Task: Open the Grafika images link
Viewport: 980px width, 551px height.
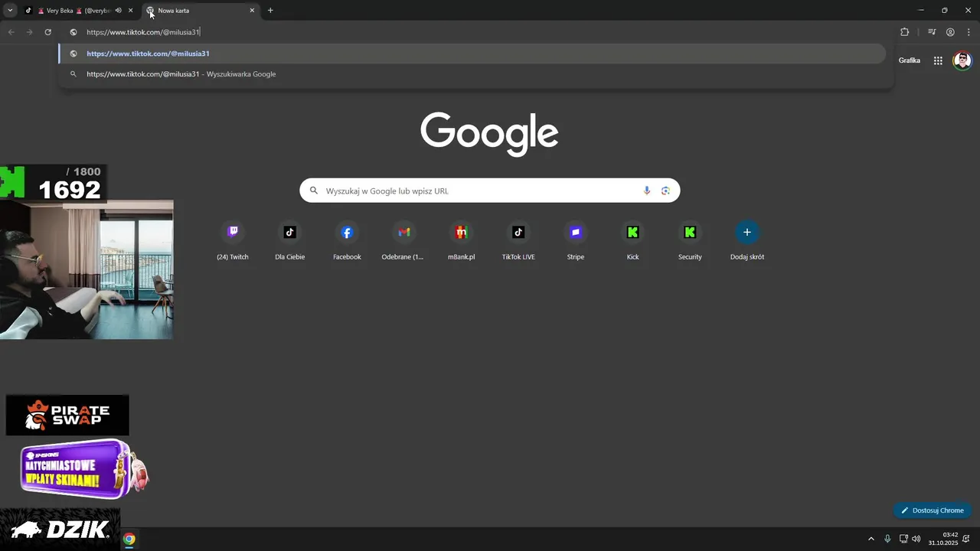Action: pyautogui.click(x=910, y=60)
